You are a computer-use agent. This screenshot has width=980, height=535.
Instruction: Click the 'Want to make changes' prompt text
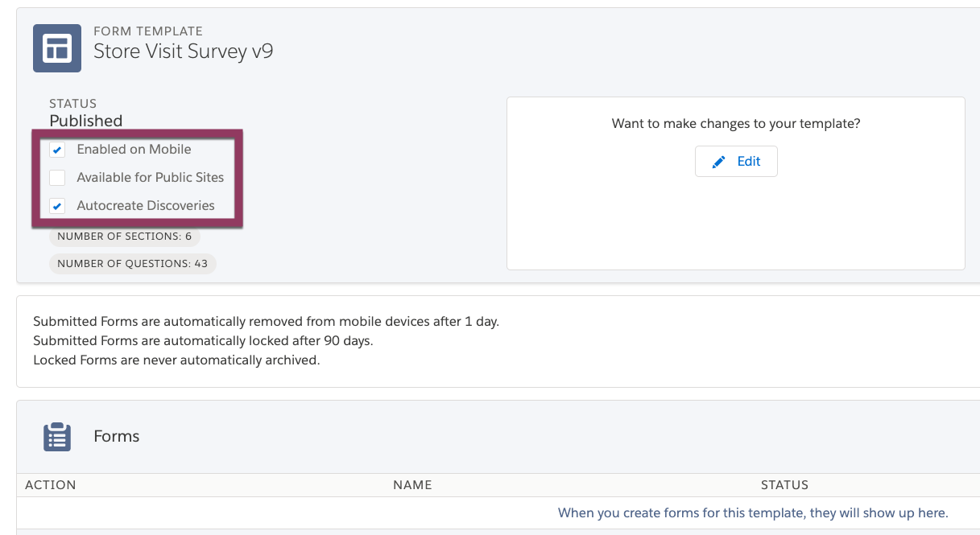[736, 124]
